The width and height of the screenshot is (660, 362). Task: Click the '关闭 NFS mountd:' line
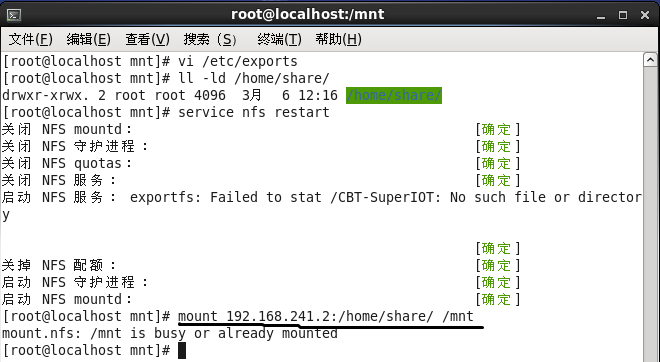(67, 129)
